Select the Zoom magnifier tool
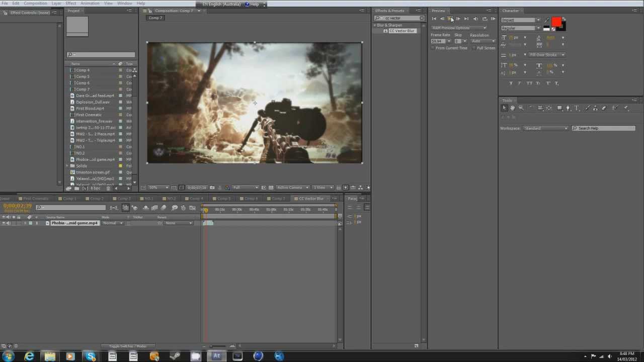Viewport: 644px width, 362px height. (x=521, y=108)
